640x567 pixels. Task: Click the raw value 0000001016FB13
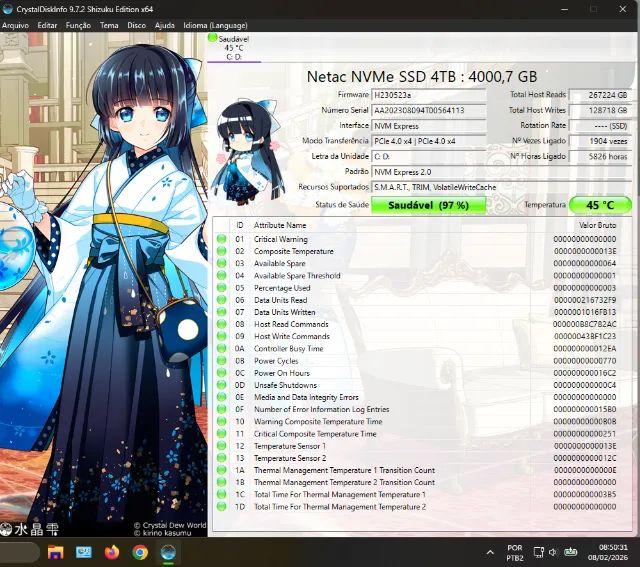point(585,312)
